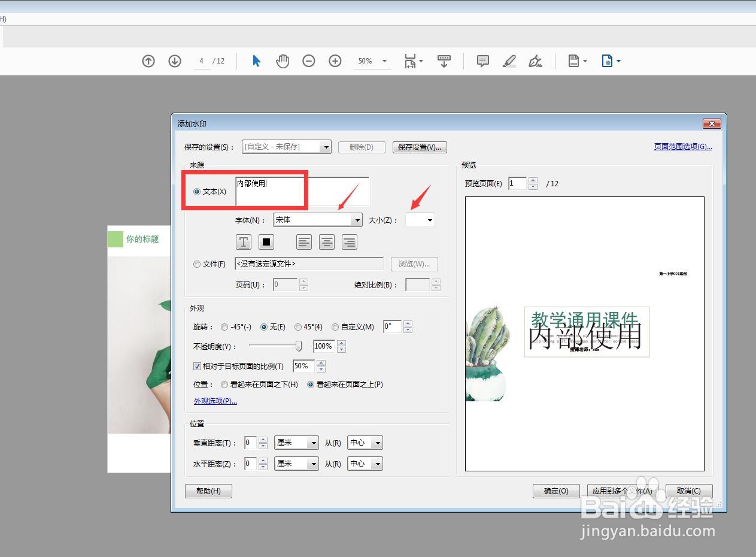Screen dimensions: 756x557
Task: Align watermark text left
Action: pos(304,242)
